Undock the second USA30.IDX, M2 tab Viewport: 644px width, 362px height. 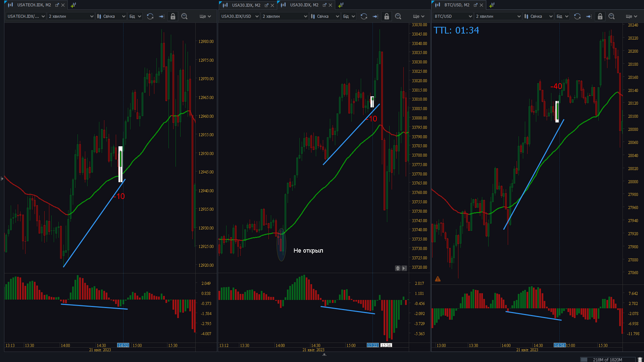point(324,5)
